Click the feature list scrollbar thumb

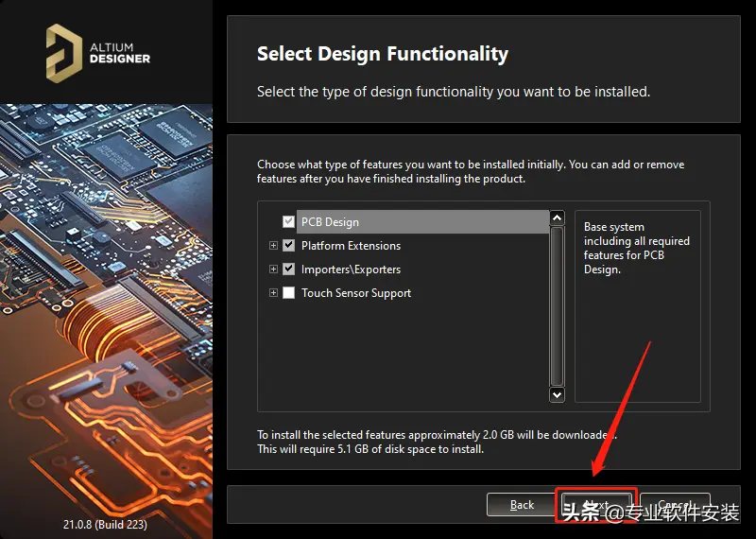click(x=557, y=306)
